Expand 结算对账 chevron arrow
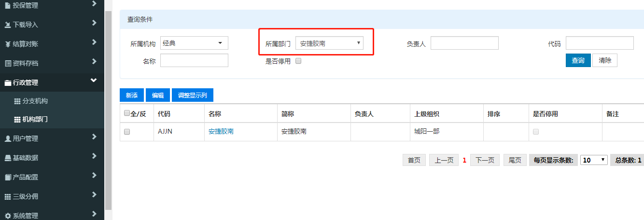 click(x=94, y=42)
